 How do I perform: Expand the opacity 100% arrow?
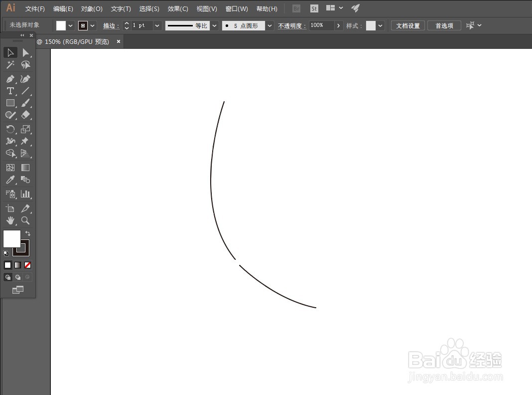(338, 25)
